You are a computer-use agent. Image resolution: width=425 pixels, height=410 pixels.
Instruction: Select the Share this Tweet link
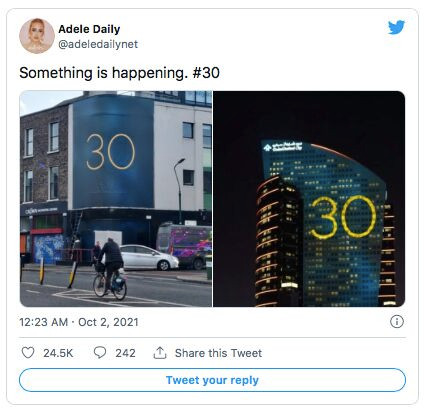tap(218, 353)
